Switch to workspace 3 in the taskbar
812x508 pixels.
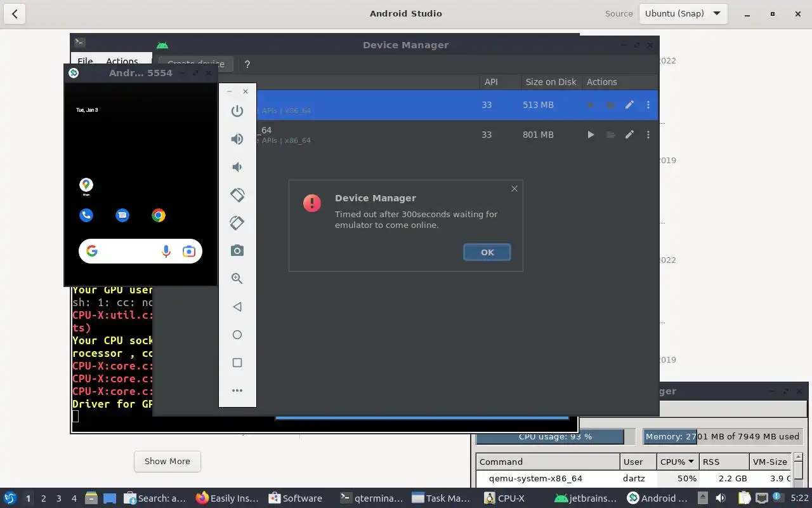tap(58, 498)
